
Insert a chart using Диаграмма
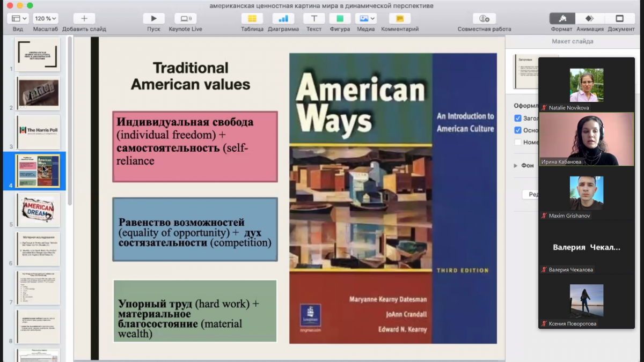(283, 19)
